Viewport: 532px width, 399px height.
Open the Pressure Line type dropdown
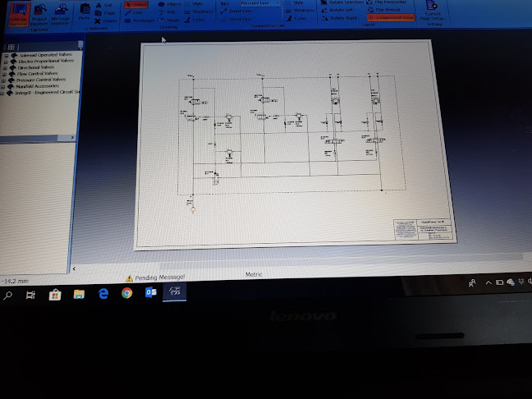(260, 3)
